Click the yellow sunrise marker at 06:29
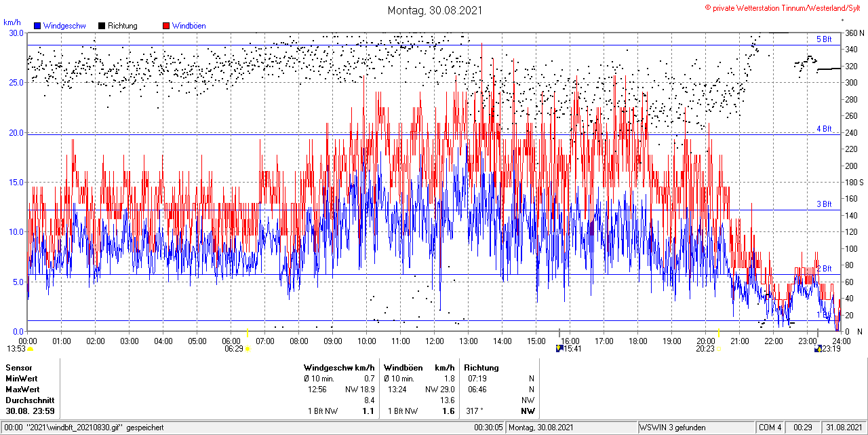The width and height of the screenshot is (868, 435). [248, 349]
